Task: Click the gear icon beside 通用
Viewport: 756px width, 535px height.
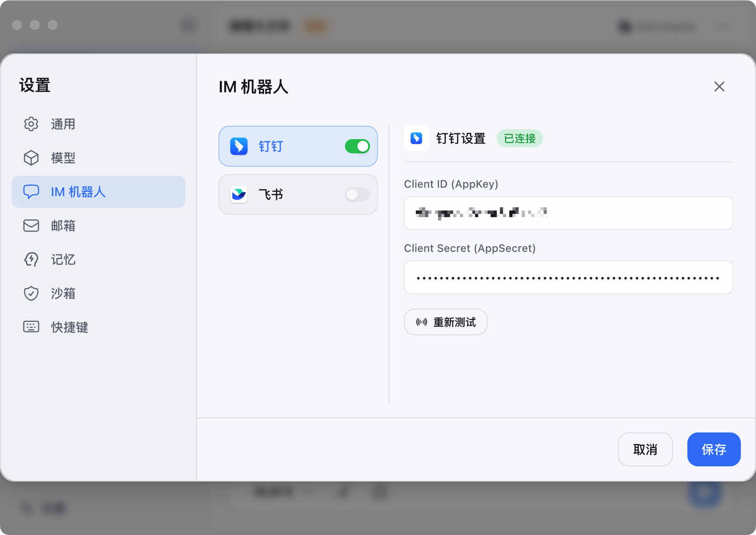Action: tap(31, 124)
